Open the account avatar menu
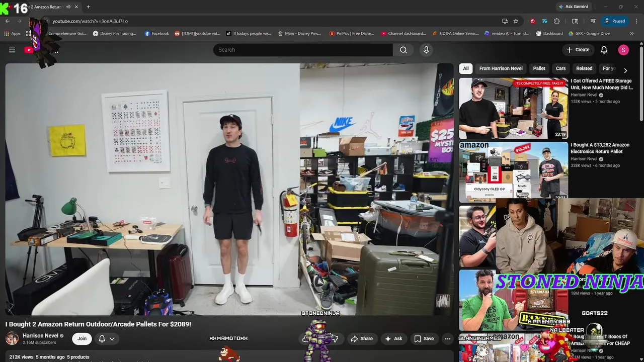 tap(623, 50)
